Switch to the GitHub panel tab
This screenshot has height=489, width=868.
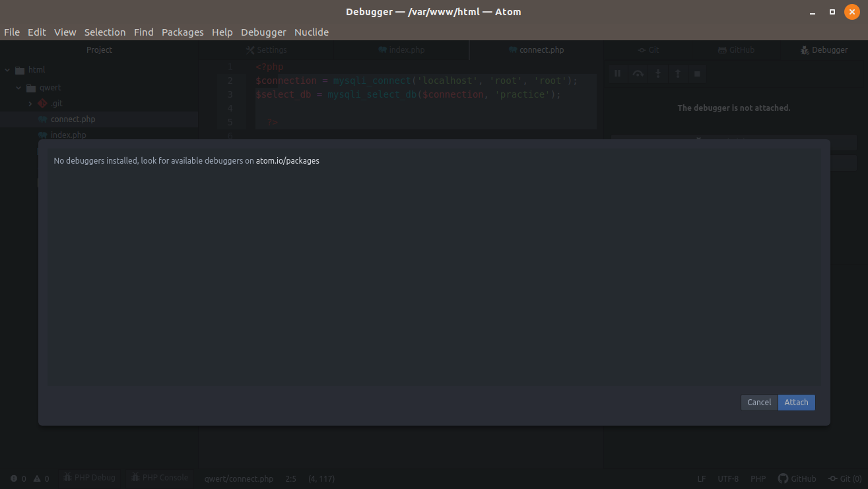[735, 50]
